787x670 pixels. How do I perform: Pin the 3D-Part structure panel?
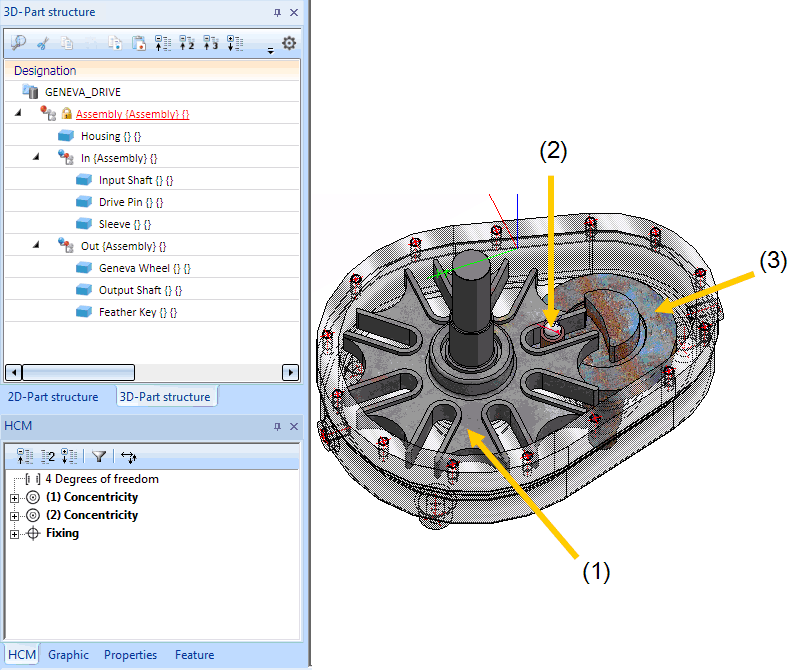point(278,13)
